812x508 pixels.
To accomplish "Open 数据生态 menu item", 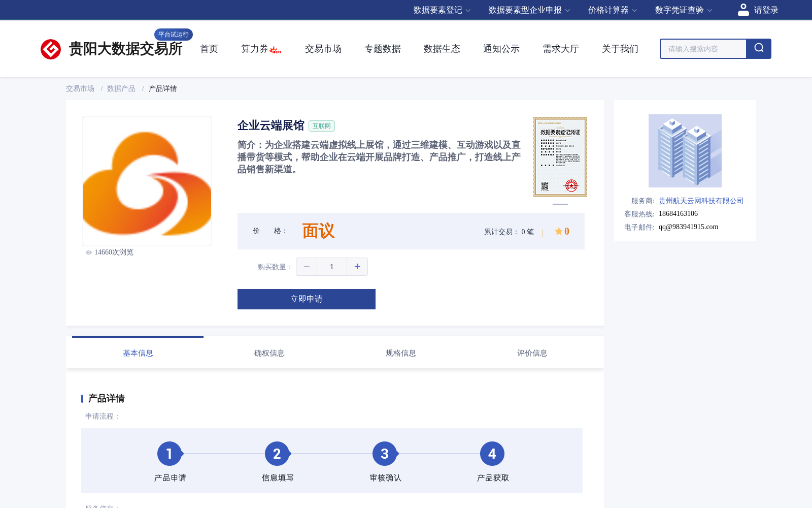I will click(x=442, y=49).
